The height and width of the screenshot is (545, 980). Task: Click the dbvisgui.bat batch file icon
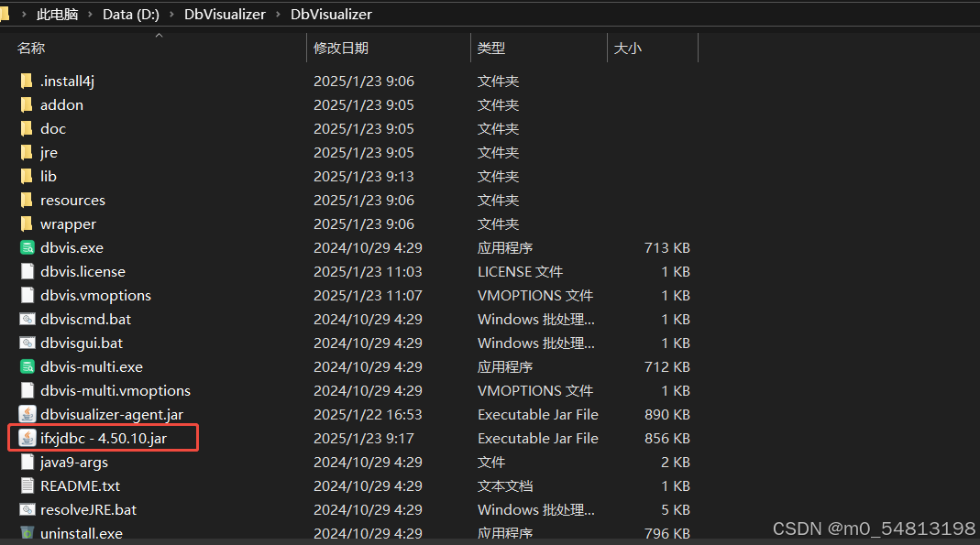pyautogui.click(x=27, y=343)
